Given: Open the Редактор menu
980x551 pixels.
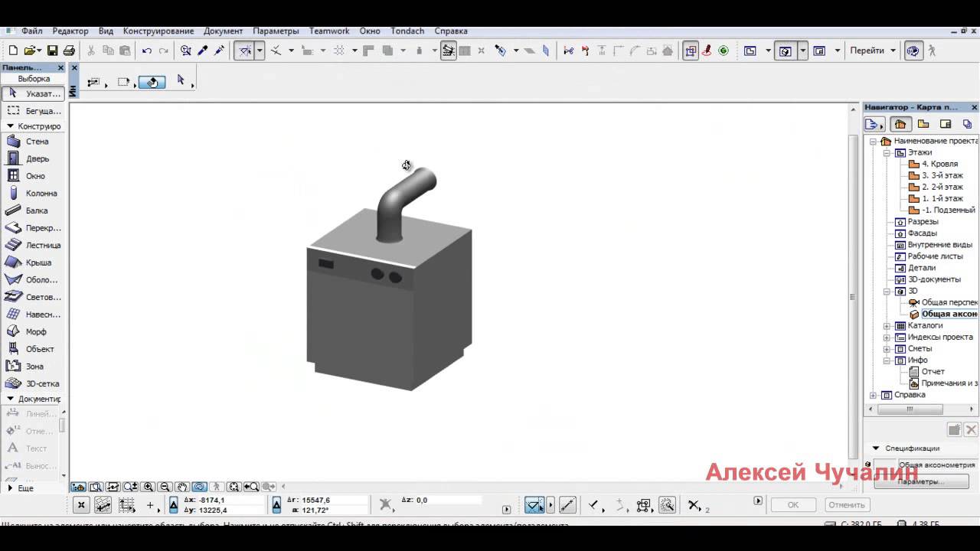Looking at the screenshot, I should [70, 31].
